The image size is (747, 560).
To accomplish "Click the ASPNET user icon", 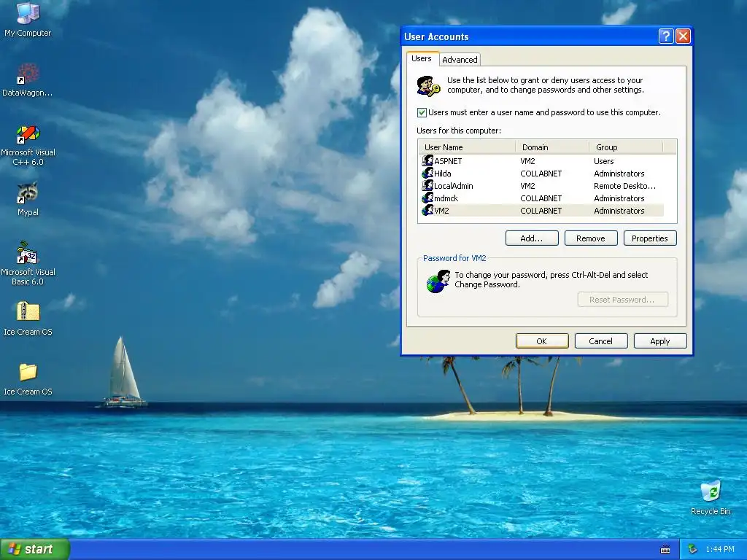I will [x=427, y=161].
